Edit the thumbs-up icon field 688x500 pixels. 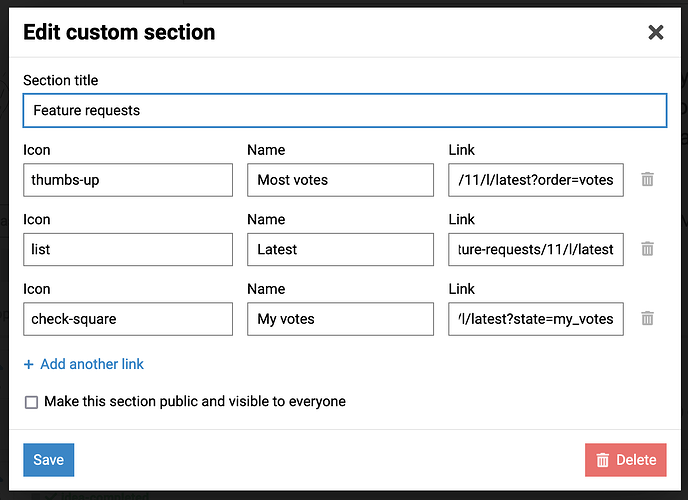point(128,180)
